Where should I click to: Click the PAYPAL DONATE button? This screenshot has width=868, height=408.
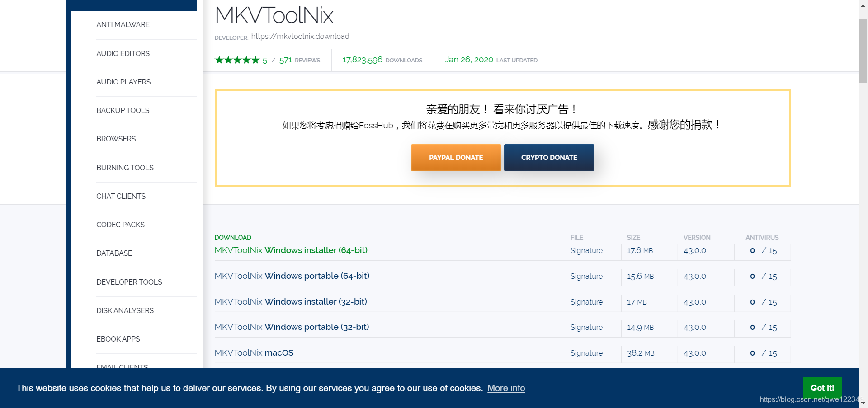pos(456,158)
